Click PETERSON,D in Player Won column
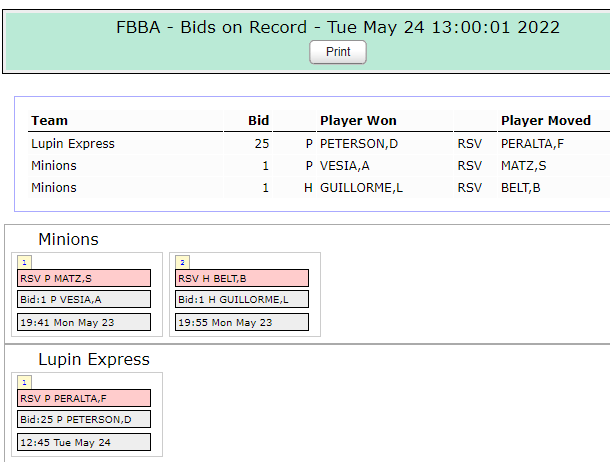Image resolution: width=610 pixels, height=462 pixels. click(359, 144)
